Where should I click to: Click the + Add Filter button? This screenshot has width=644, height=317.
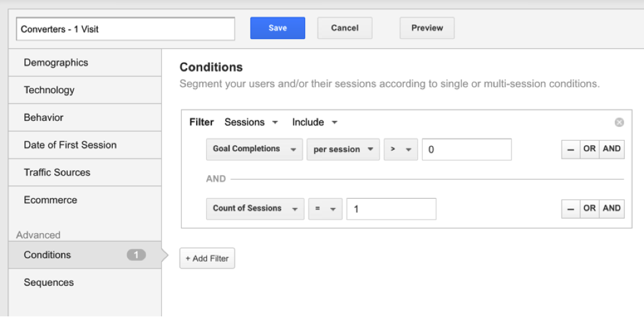(207, 258)
